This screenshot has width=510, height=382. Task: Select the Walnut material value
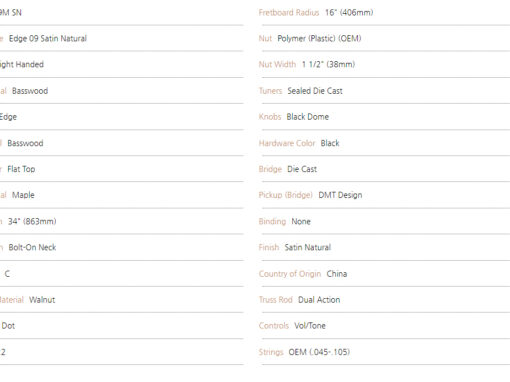tap(42, 300)
